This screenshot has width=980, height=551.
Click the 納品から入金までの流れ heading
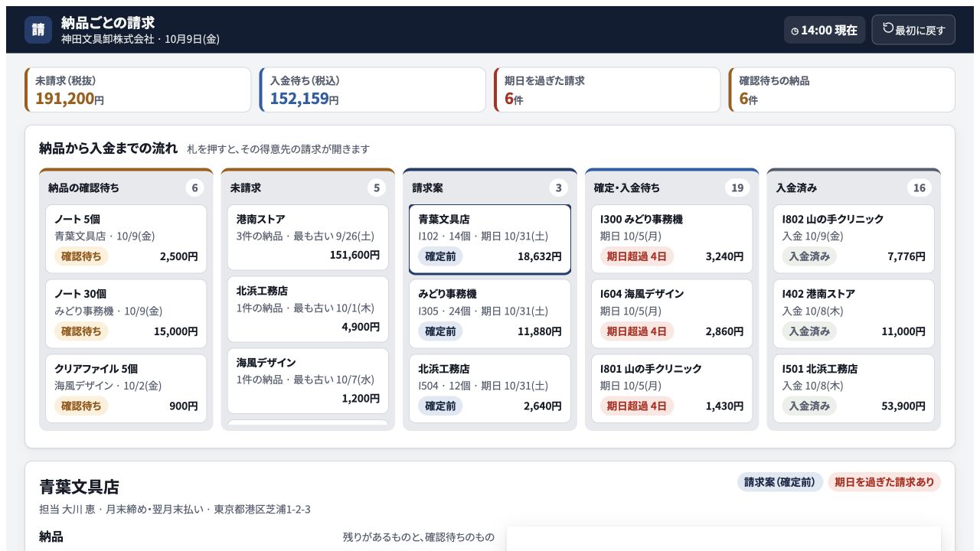point(108,148)
